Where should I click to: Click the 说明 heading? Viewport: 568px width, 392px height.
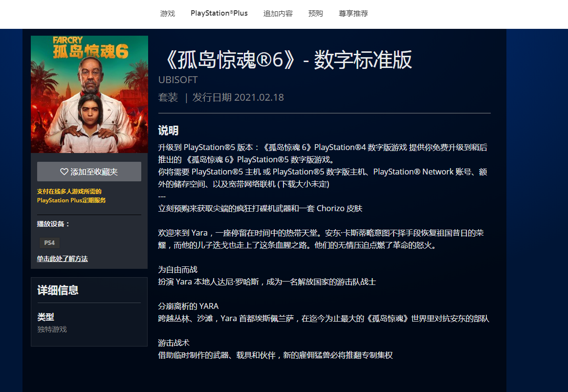pos(168,131)
